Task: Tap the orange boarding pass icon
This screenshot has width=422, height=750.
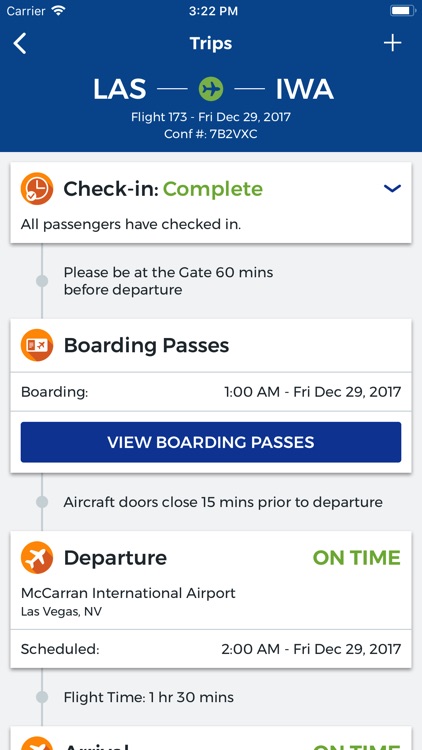Action: [37, 345]
